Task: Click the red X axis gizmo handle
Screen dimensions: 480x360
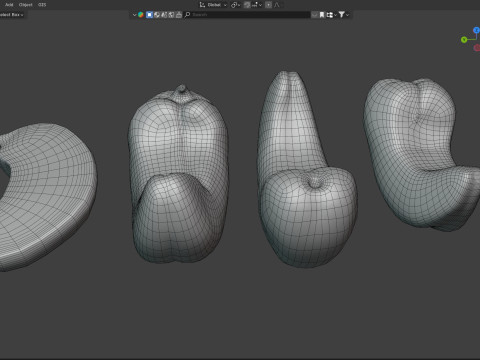Action: pos(477,48)
